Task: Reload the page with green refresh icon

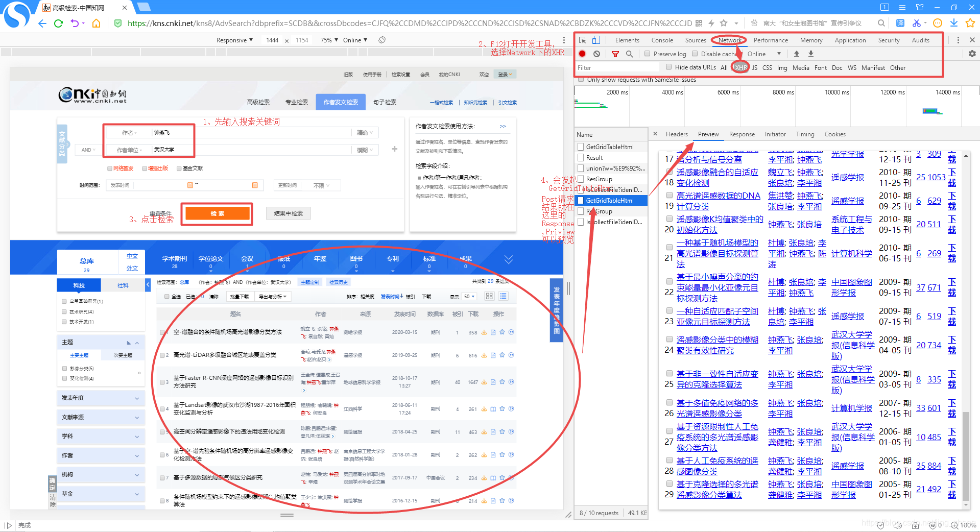Action: coord(58,23)
